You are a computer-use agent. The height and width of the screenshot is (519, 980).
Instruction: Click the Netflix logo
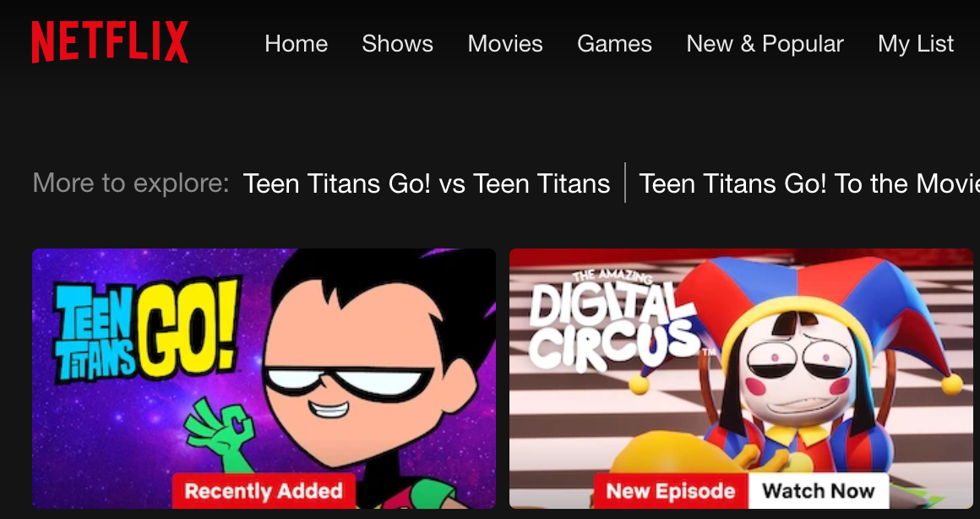(110, 42)
